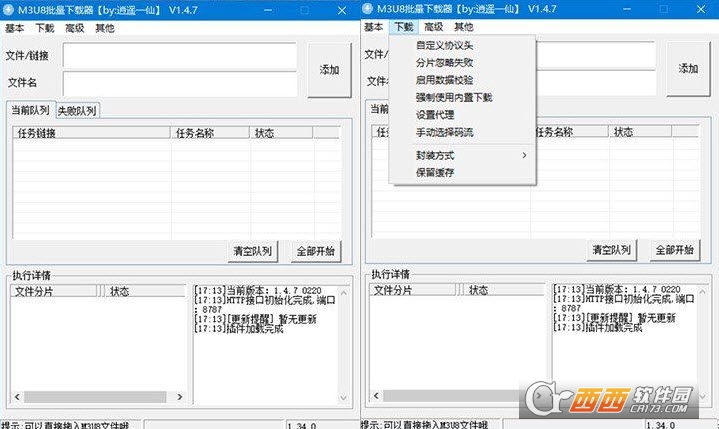The image size is (719, 429).
Task: Select 自定义协议头 from the open menu
Action: pyautogui.click(x=445, y=45)
